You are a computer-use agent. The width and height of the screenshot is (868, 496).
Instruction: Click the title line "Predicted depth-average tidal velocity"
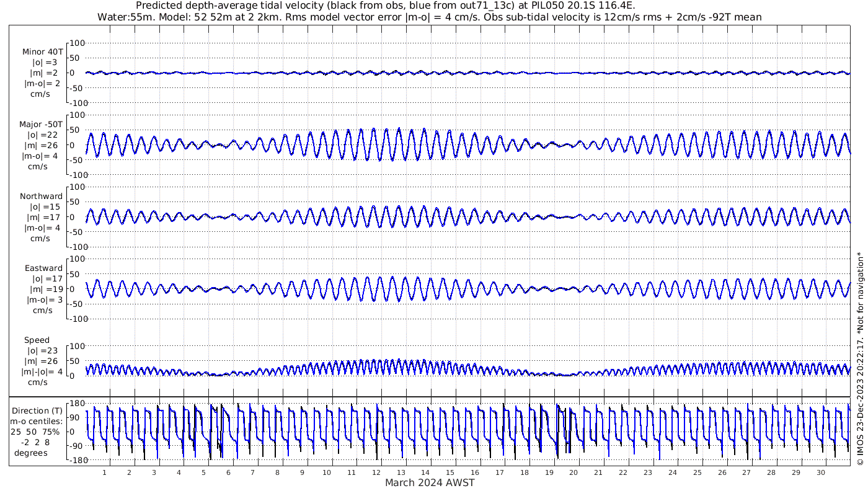pyautogui.click(x=385, y=6)
